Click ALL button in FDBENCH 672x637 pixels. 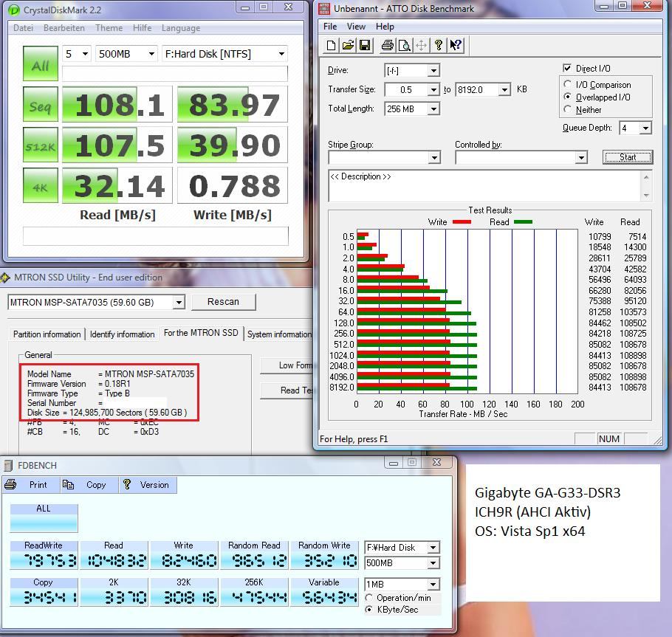pos(44,518)
